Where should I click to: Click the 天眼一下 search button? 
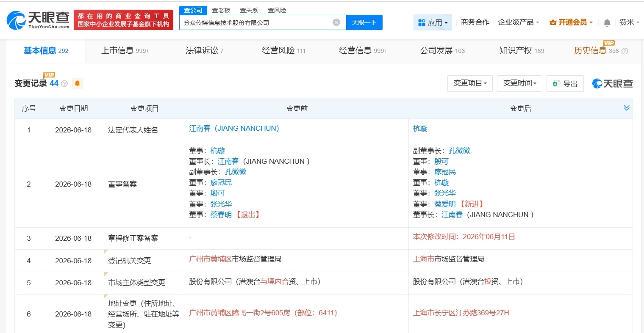pos(364,22)
